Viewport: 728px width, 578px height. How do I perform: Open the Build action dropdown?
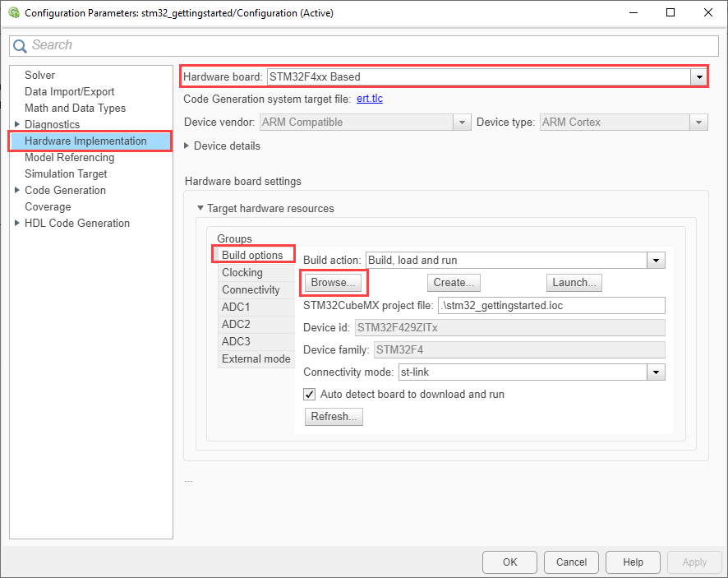coord(656,261)
